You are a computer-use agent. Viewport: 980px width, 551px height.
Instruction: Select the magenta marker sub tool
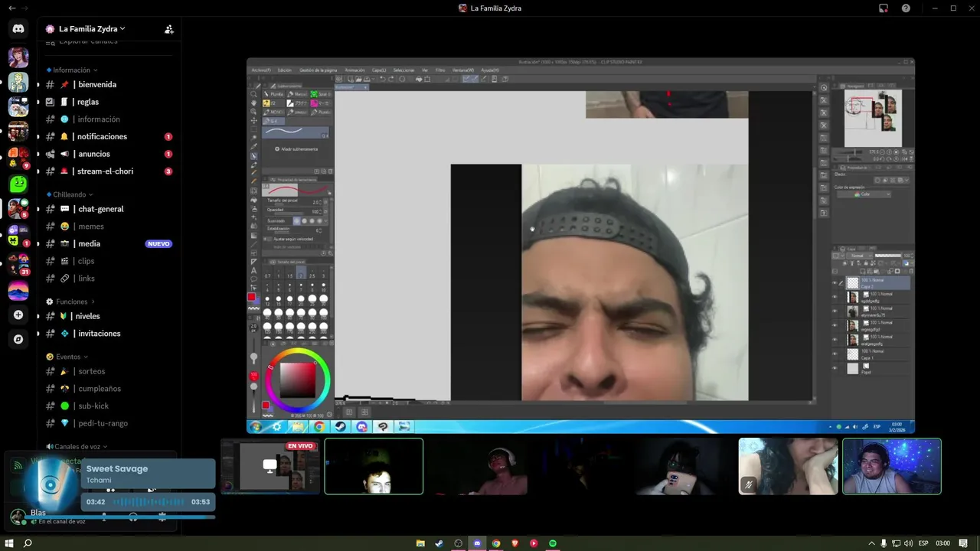[322, 103]
